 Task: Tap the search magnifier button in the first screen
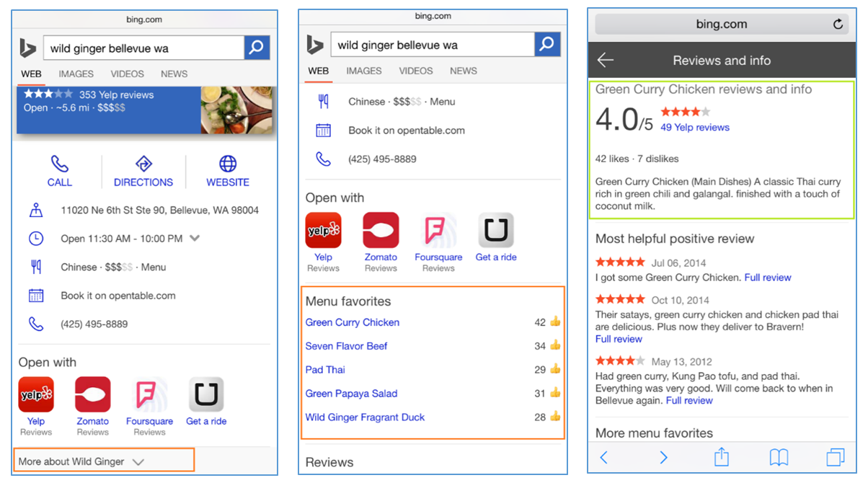coord(257,48)
